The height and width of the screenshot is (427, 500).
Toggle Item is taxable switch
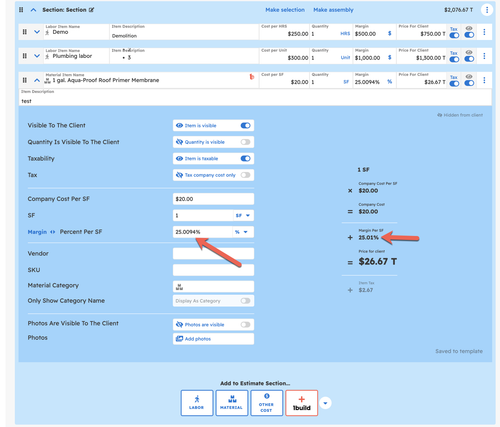(x=245, y=158)
